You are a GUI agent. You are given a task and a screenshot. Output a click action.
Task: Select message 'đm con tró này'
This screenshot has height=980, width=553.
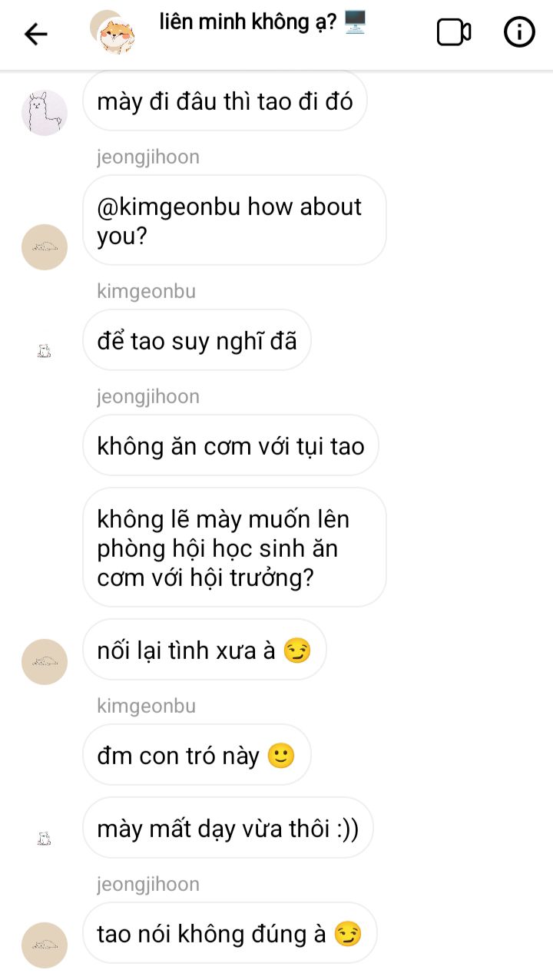pos(197,755)
